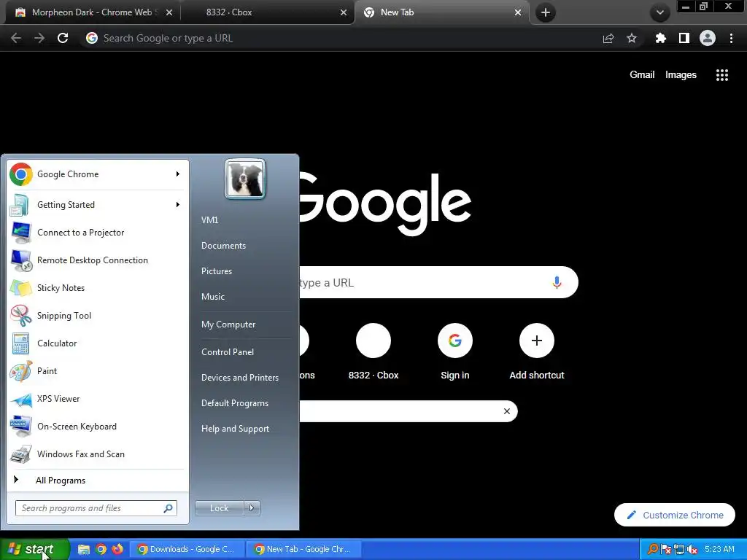The height and width of the screenshot is (560, 747).
Task: Click the muted volume tray icon
Action: tap(693, 550)
